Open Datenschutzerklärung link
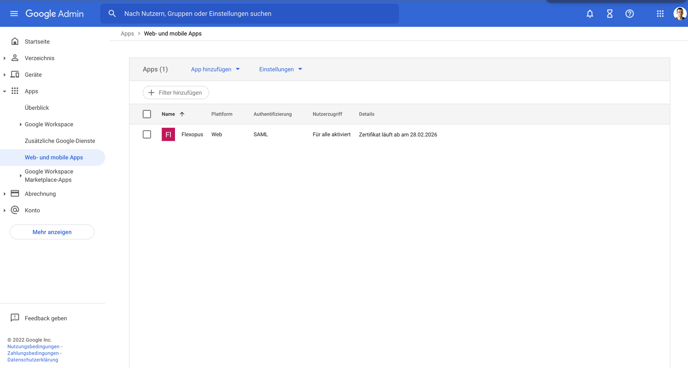 tap(32, 360)
